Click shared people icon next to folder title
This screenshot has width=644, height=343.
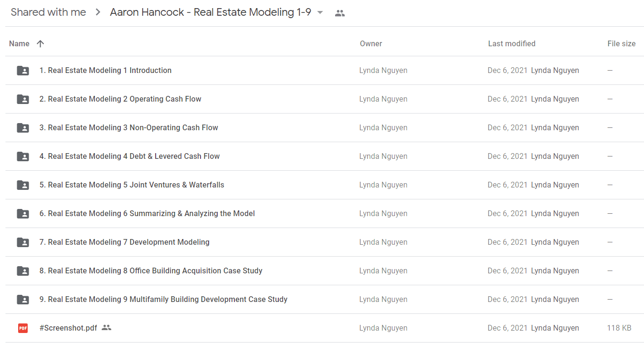click(340, 13)
